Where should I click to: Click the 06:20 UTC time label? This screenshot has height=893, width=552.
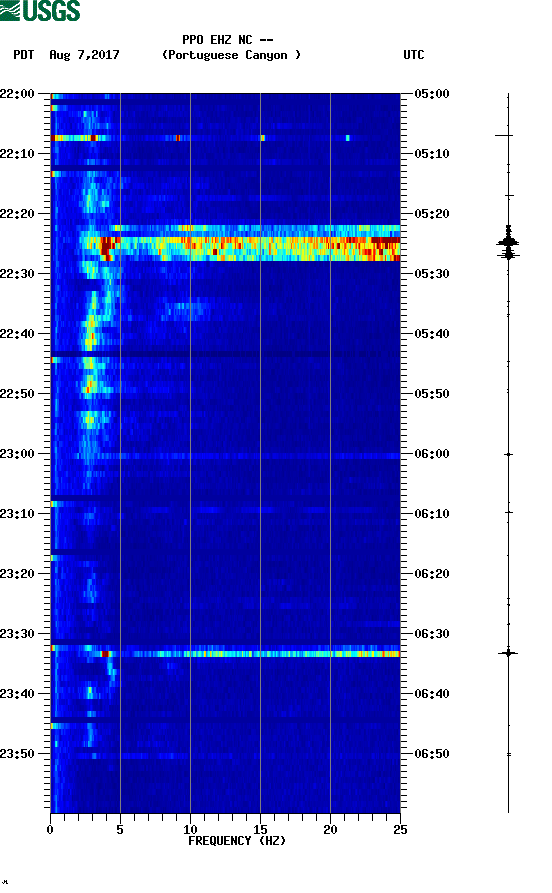tap(432, 574)
